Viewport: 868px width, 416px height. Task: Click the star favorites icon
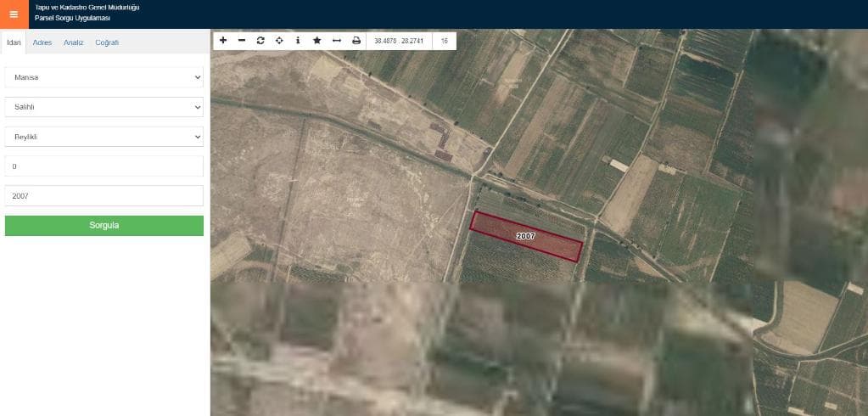point(316,41)
